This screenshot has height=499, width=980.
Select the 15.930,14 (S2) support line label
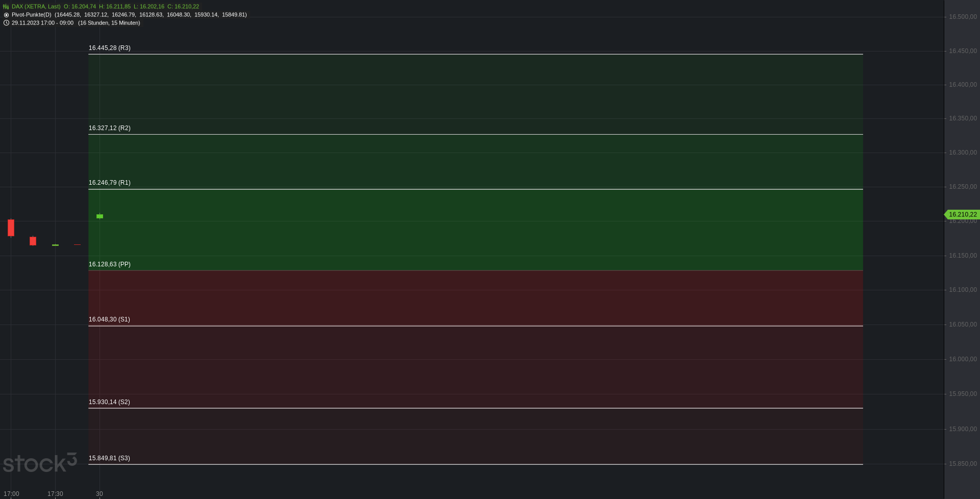tap(109, 402)
